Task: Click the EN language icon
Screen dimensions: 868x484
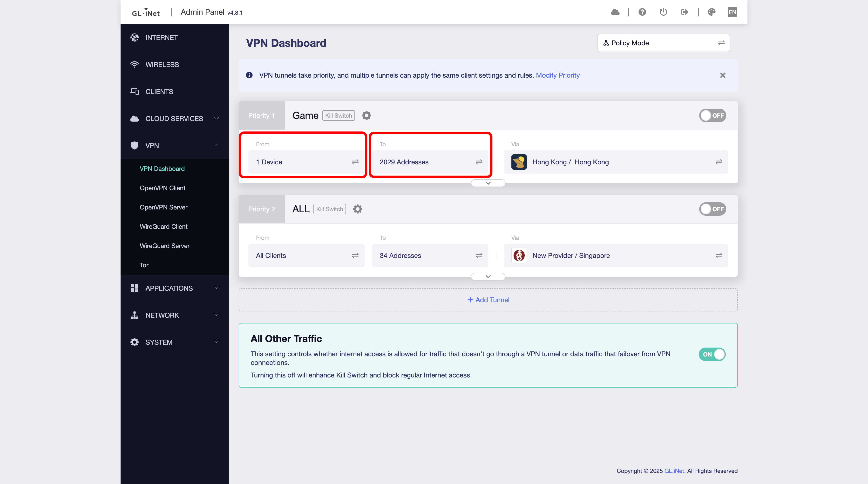Action: (x=732, y=12)
